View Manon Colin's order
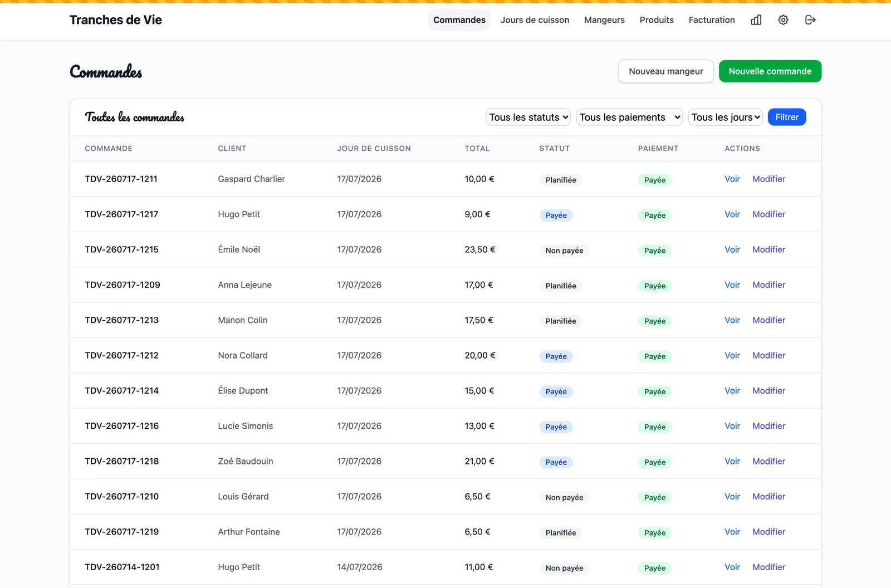Viewport: 891px width, 588px height. point(732,320)
